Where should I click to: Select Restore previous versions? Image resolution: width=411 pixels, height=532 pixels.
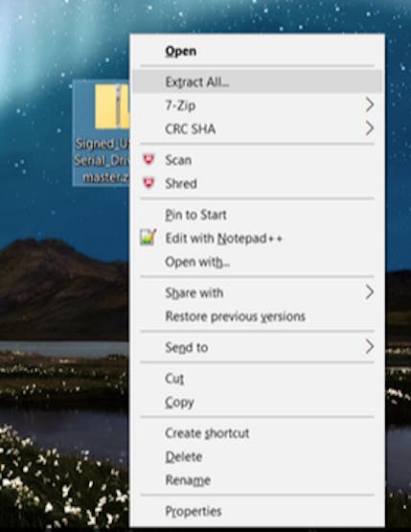coord(258,316)
